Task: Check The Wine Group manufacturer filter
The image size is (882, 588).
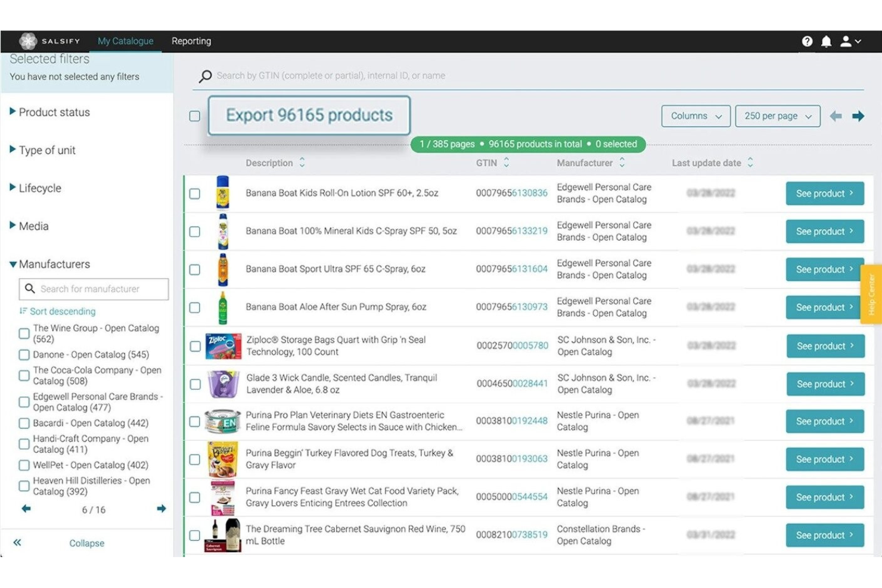Action: pos(24,334)
